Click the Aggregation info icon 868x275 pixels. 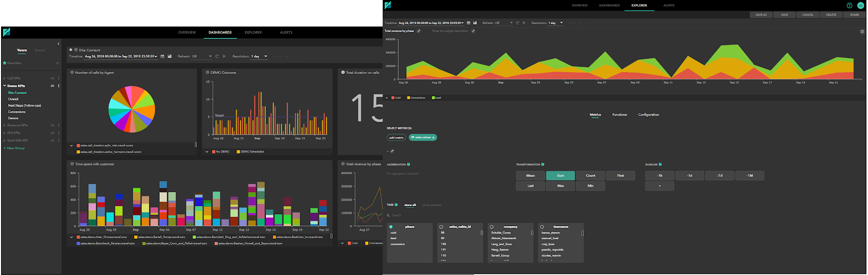[x=409, y=164]
